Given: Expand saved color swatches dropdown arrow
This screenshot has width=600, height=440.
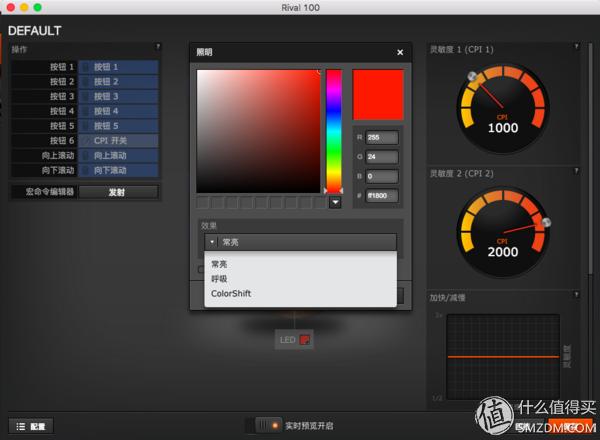Looking at the screenshot, I should click(x=335, y=202).
